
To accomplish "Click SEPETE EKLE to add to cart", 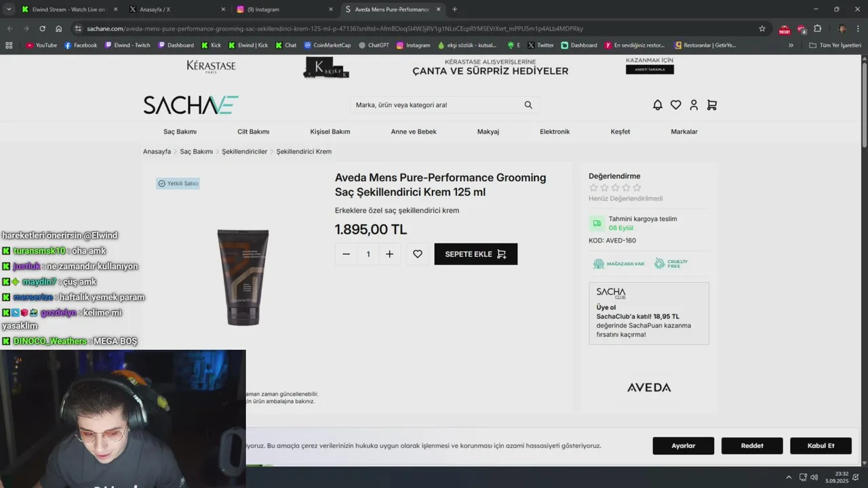I will tap(476, 254).
